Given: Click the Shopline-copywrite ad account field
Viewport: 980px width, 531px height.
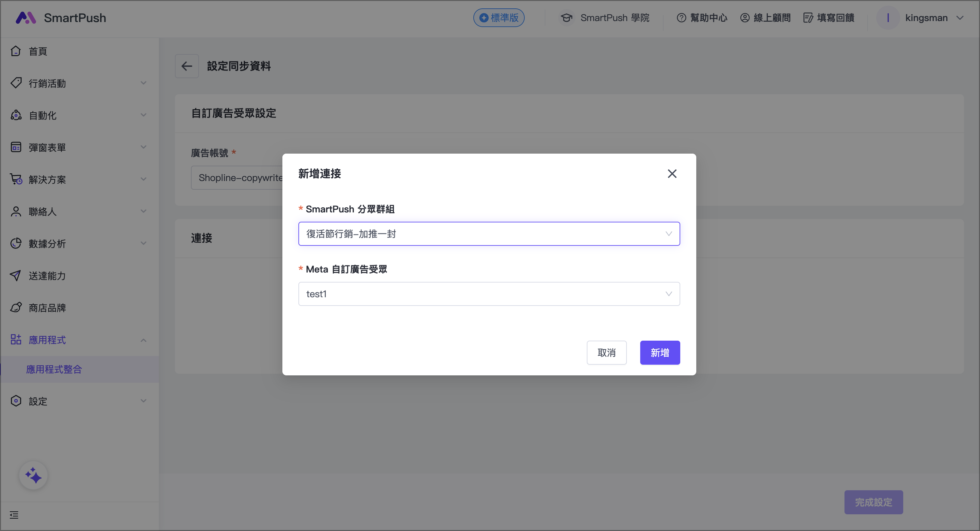Looking at the screenshot, I should click(x=237, y=177).
